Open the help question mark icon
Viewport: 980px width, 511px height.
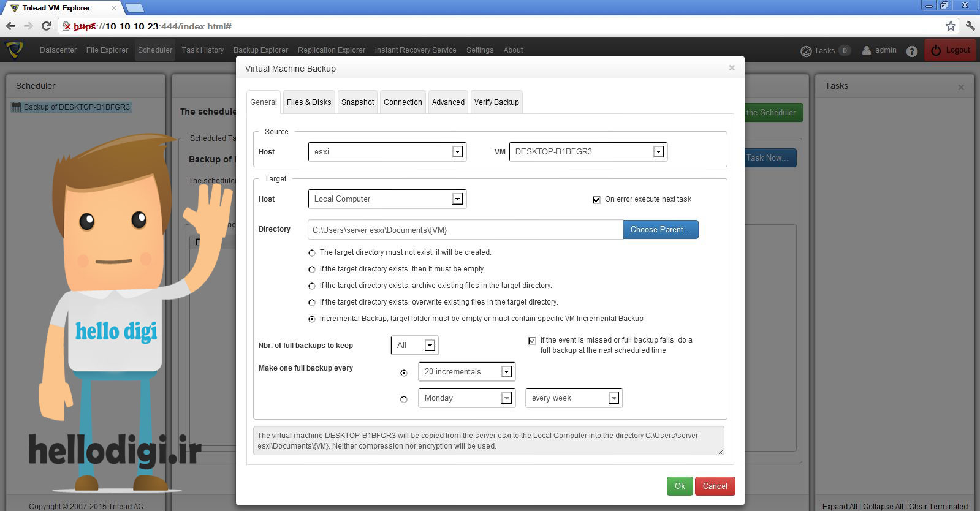912,51
